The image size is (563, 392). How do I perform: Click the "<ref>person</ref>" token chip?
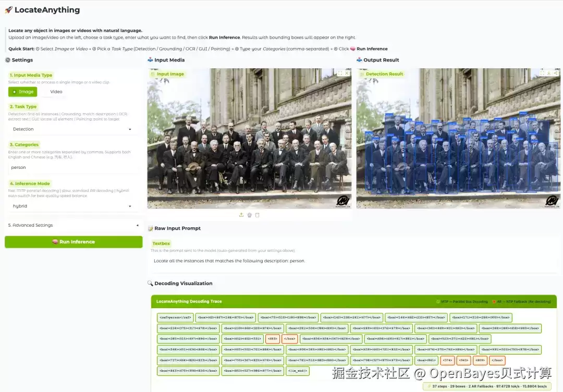tap(175, 317)
